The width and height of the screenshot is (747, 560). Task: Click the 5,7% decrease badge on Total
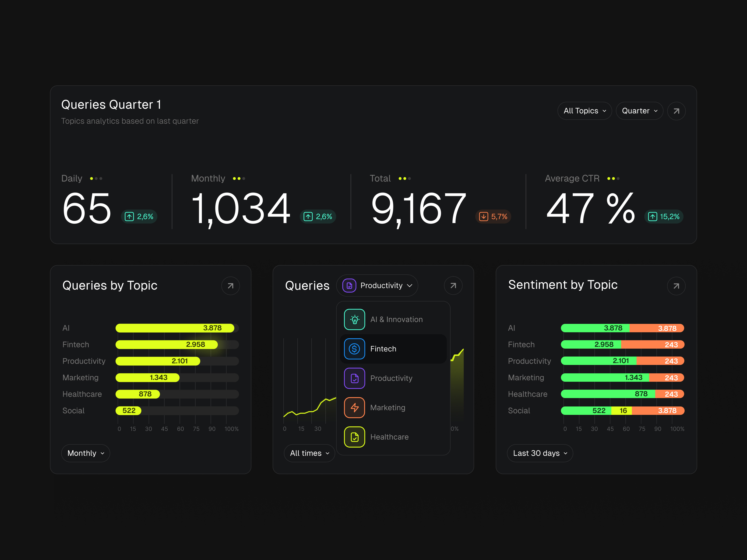coord(493,216)
